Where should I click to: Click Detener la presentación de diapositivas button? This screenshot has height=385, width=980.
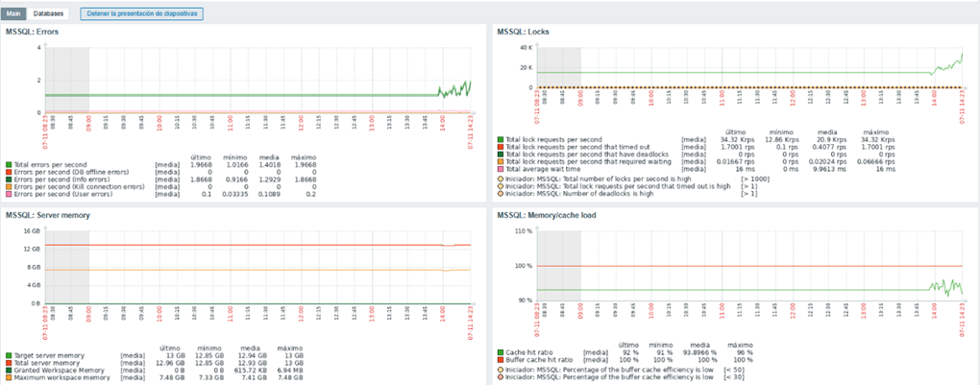[141, 14]
